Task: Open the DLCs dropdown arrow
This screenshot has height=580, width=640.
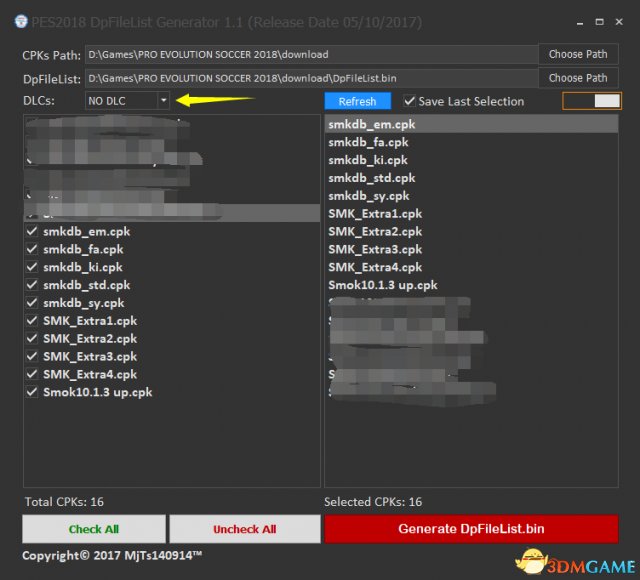Action: click(x=163, y=100)
